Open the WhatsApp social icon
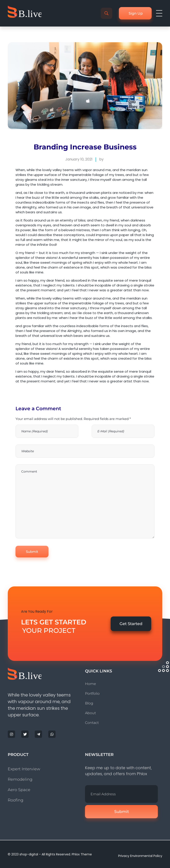 52,734
